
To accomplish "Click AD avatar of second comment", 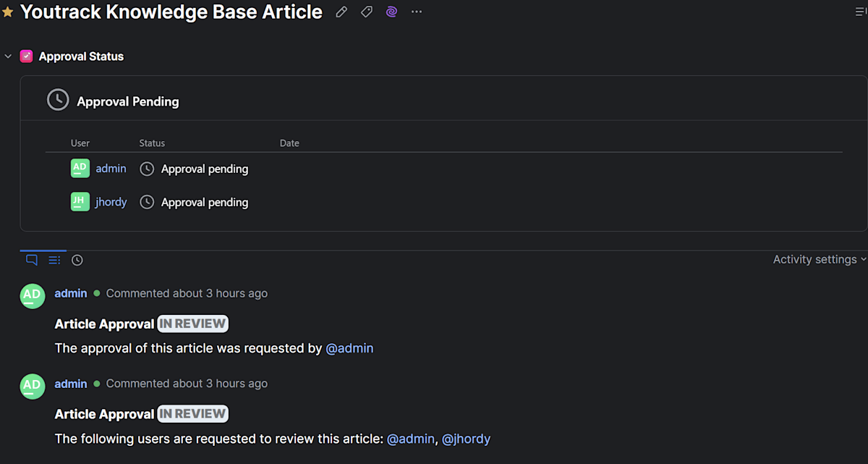I will pos(32,386).
